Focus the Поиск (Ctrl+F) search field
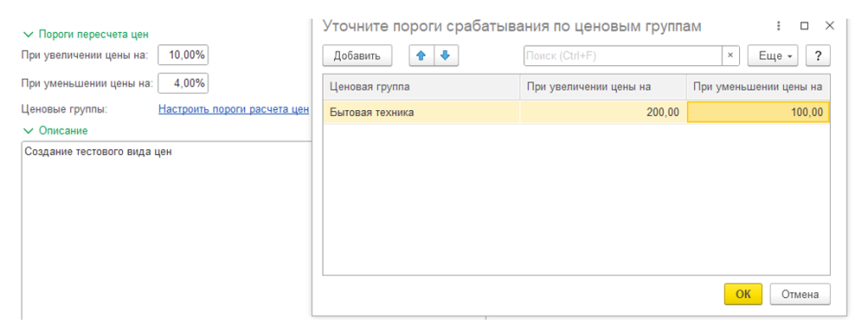The image size is (868, 331). tap(623, 56)
